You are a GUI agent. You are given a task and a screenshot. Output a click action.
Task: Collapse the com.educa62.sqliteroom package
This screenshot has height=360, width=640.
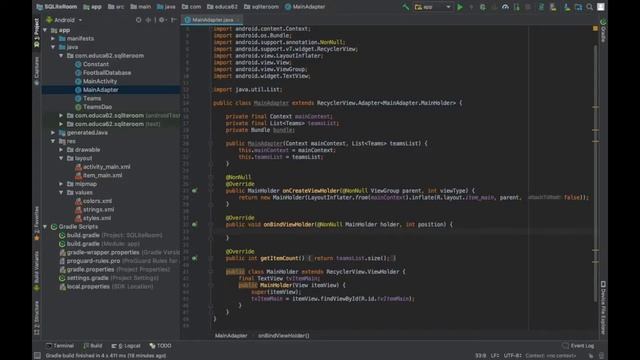pyautogui.click(x=61, y=56)
